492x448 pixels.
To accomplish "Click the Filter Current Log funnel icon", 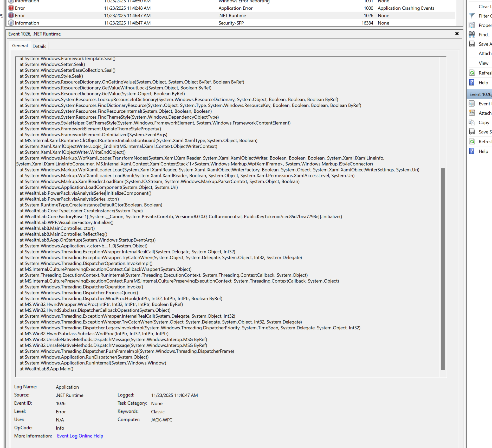I will point(472,16).
